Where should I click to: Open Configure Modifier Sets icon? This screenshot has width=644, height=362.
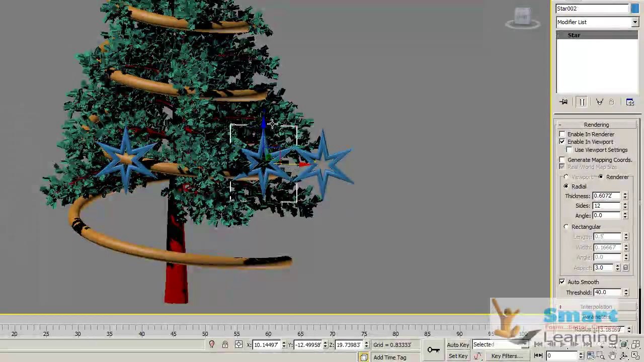tap(630, 102)
